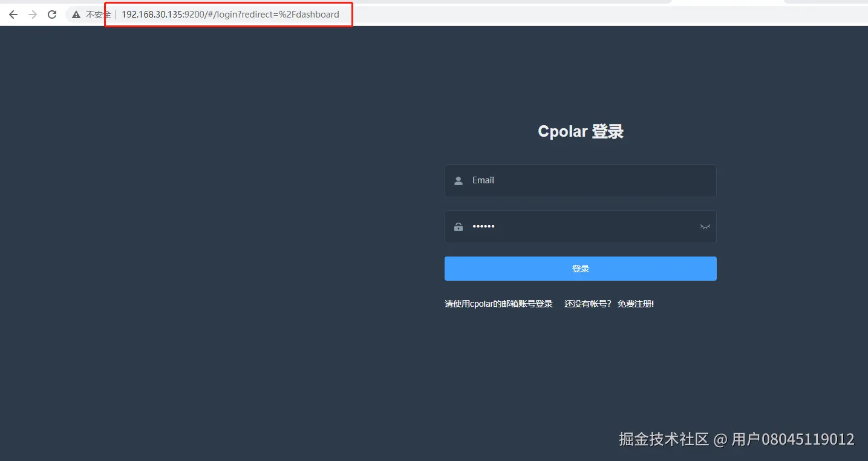Click the 还没有帐号？ text
This screenshot has width=868, height=461.
[588, 304]
